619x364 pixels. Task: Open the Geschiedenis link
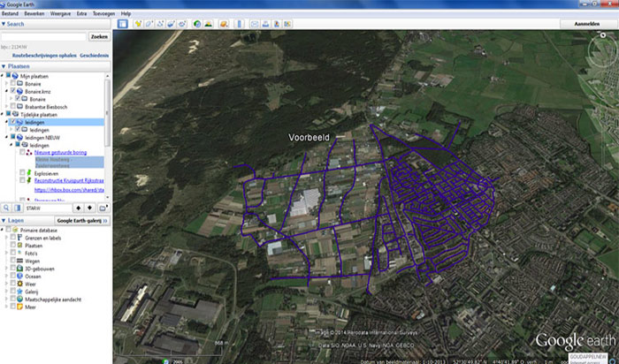94,56
